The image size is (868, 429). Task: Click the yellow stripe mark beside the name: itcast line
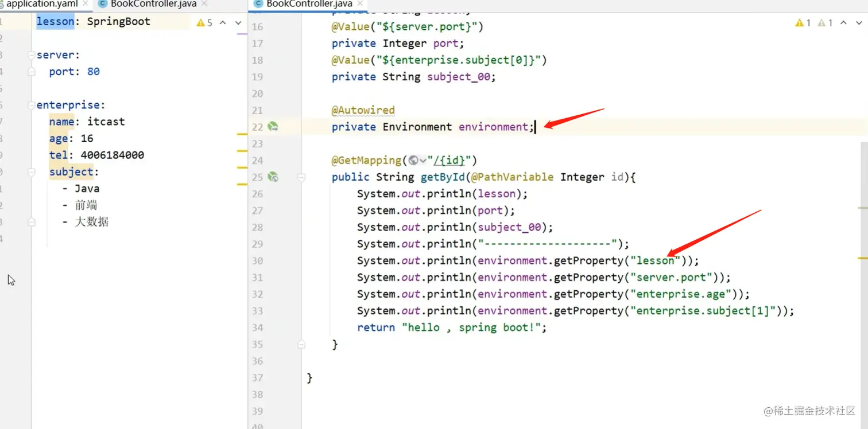coord(242,134)
